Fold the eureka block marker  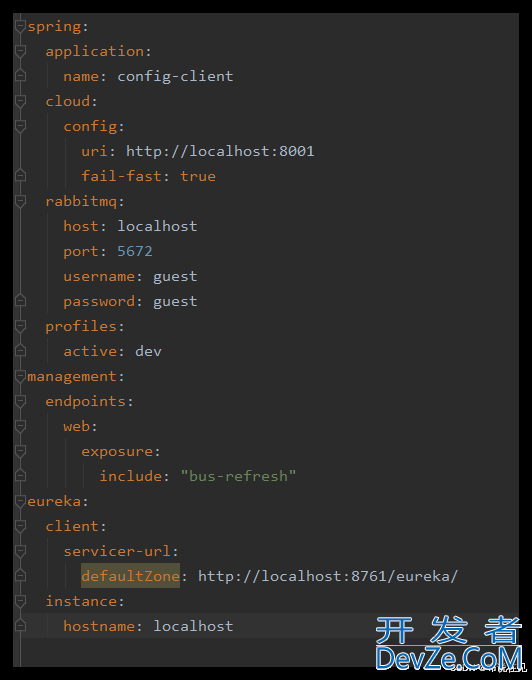click(20, 502)
